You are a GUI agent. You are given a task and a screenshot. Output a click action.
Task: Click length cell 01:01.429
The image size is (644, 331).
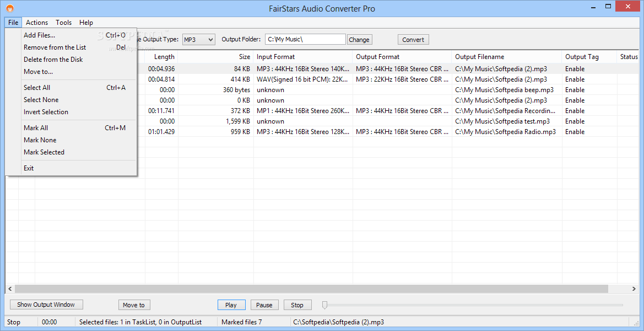161,132
